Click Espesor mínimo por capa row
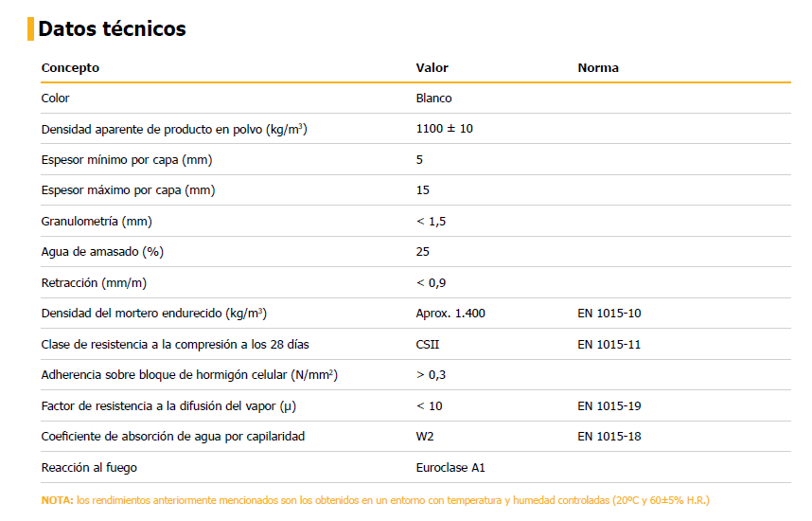 (x=415, y=160)
